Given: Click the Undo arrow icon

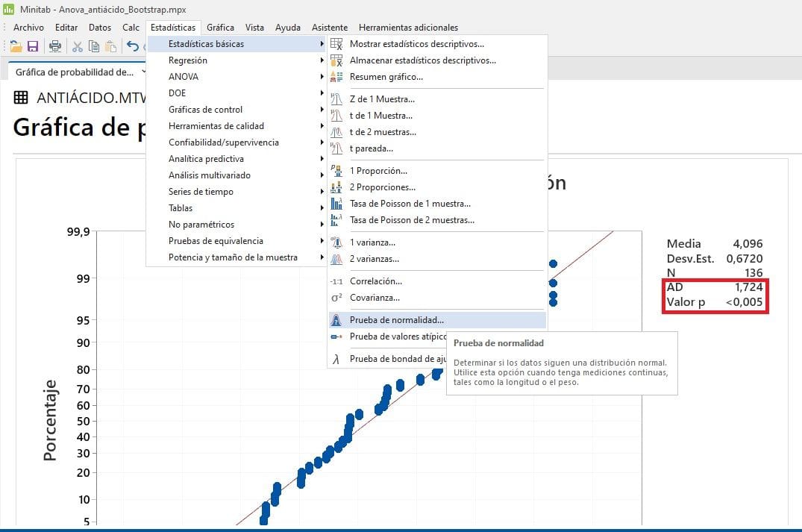Looking at the screenshot, I should [132, 46].
